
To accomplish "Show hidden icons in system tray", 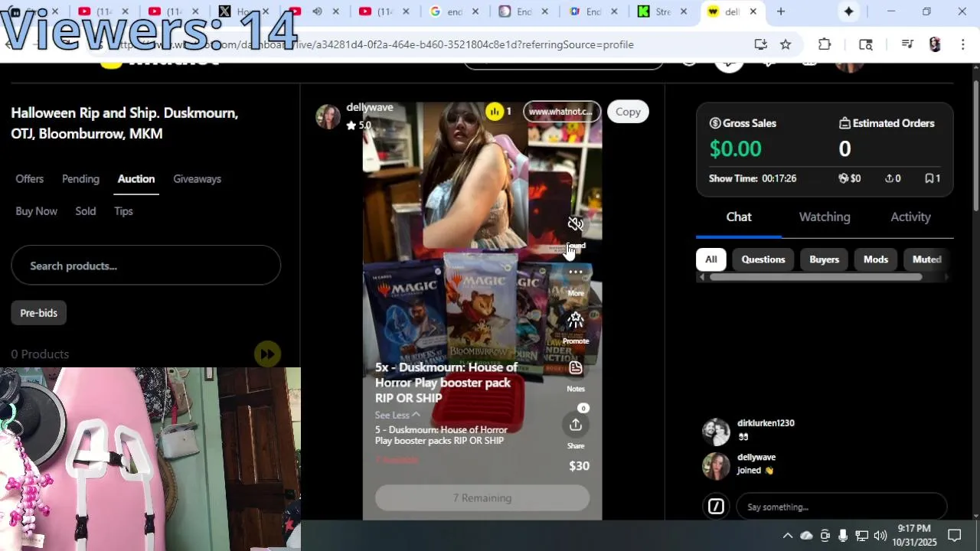I will tap(787, 536).
